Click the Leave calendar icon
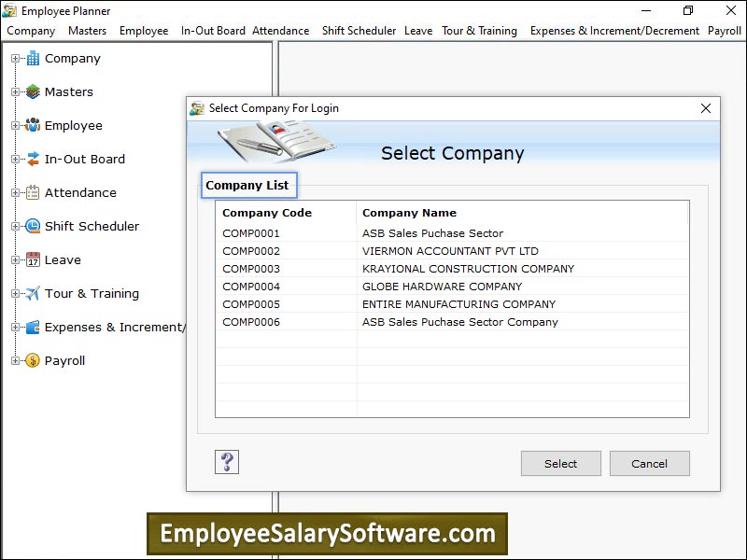 tap(33, 259)
